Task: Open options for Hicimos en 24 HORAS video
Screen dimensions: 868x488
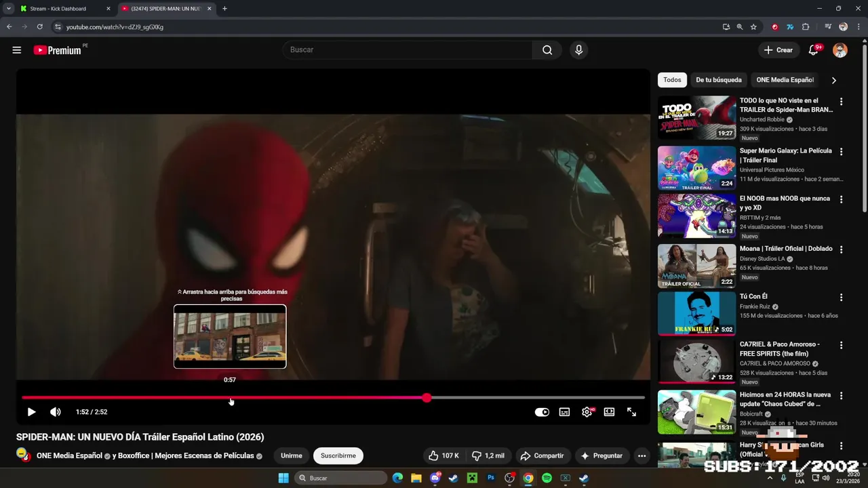Action: (842, 395)
